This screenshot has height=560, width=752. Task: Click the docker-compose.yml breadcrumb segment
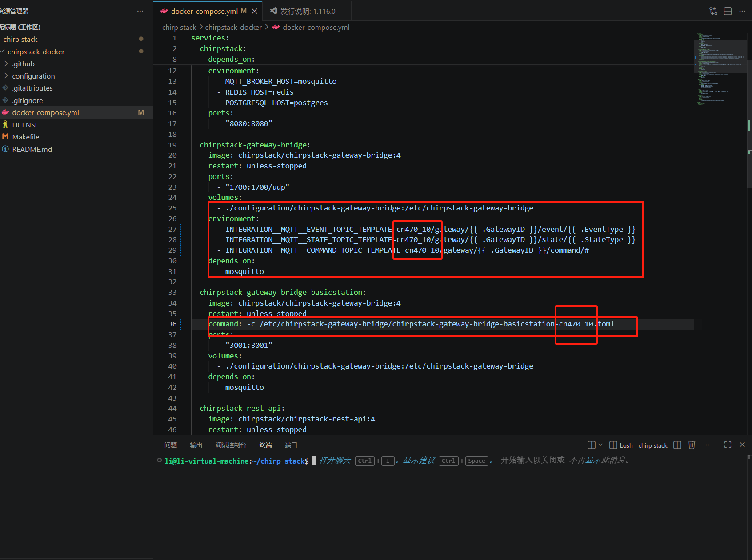[x=316, y=28]
